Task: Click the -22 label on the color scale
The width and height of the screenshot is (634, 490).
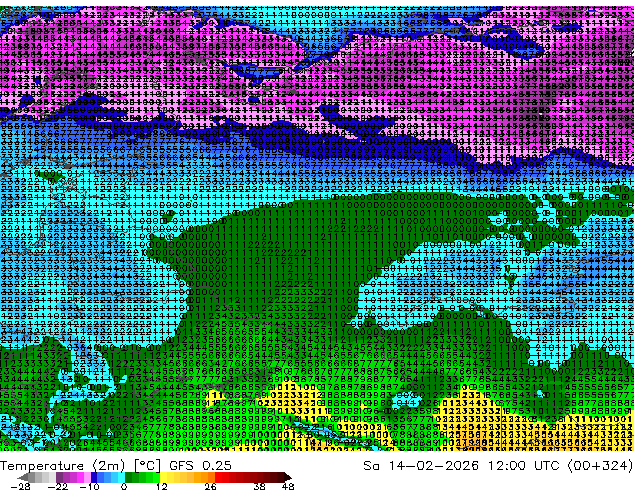Action: 58,486
